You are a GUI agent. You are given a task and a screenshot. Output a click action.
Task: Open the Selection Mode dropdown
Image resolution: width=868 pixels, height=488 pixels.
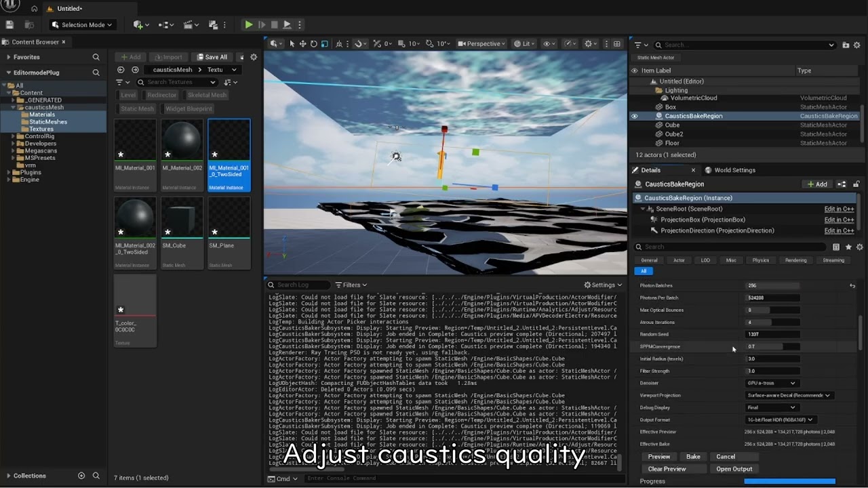tap(82, 25)
